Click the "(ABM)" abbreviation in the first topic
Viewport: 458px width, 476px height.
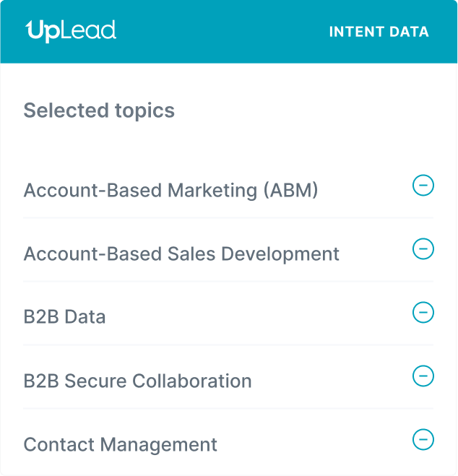(290, 191)
